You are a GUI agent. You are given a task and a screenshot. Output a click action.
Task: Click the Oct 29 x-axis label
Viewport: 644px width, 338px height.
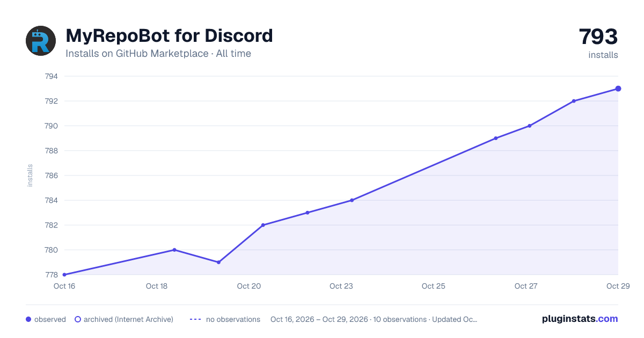[618, 286]
